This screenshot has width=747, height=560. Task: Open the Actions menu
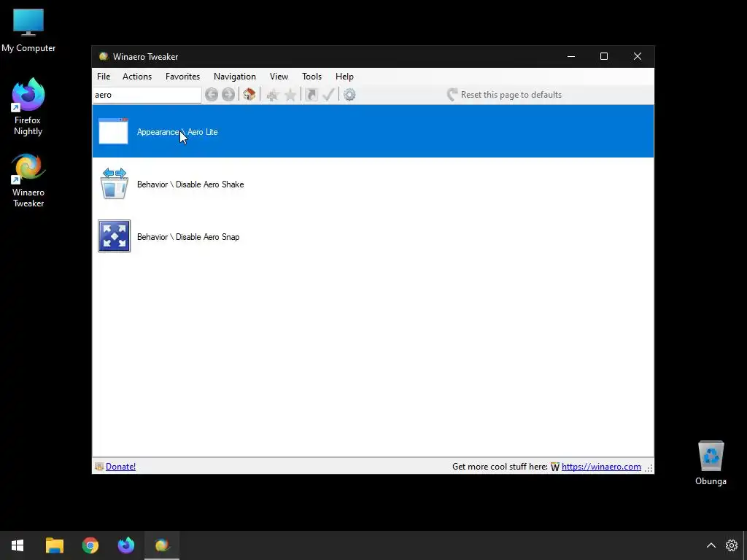[137, 76]
